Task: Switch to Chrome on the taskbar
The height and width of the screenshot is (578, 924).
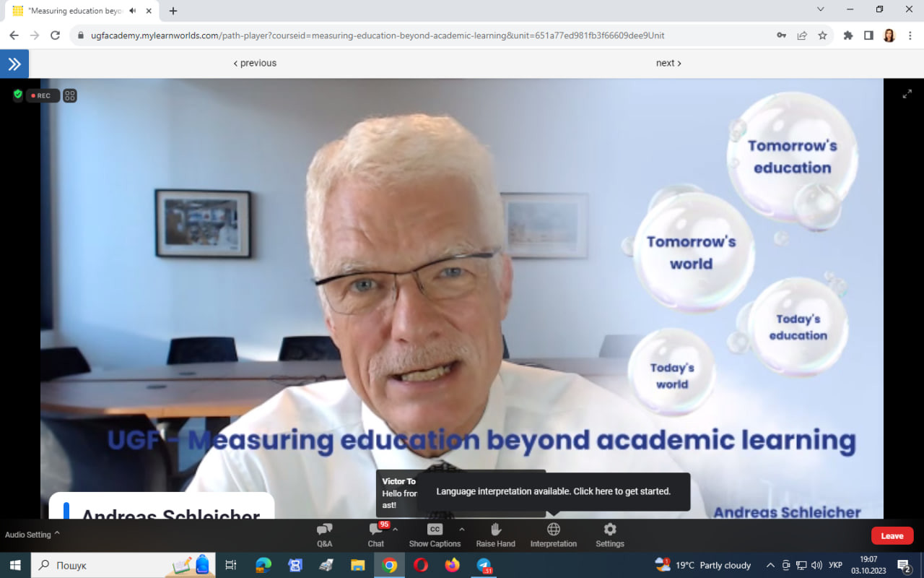Action: point(389,565)
